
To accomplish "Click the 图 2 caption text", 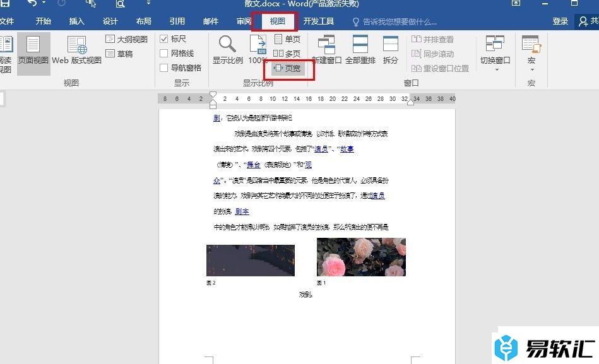I will pos(211,283).
